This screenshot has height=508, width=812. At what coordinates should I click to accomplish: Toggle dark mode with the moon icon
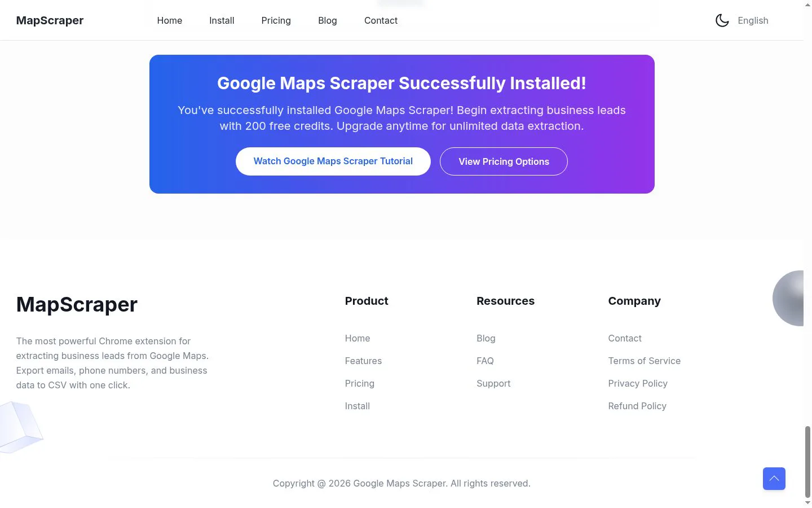pyautogui.click(x=722, y=21)
